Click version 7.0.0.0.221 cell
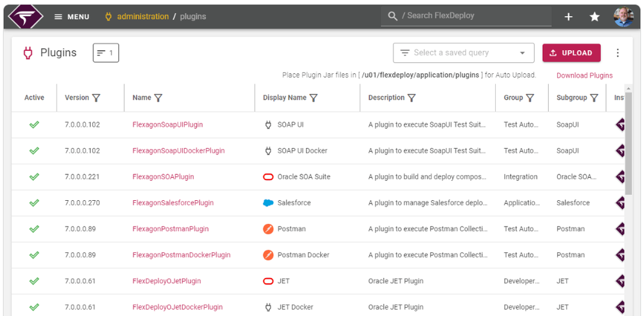 [x=82, y=177]
